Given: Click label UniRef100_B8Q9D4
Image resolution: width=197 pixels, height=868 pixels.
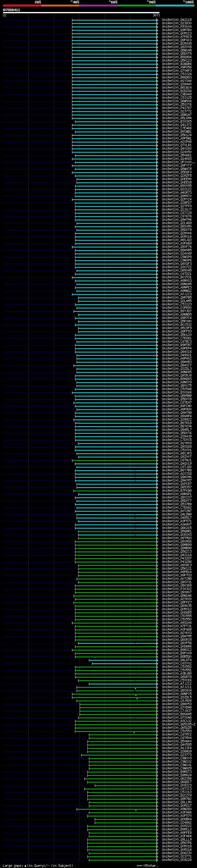Looking at the screenshot, I should click(x=177, y=57).
